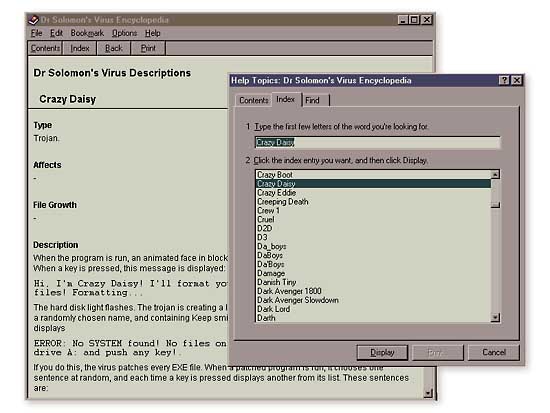Viewport: 550px width, 413px height.
Task: Click the index list scroll up arrow
Action: point(495,174)
